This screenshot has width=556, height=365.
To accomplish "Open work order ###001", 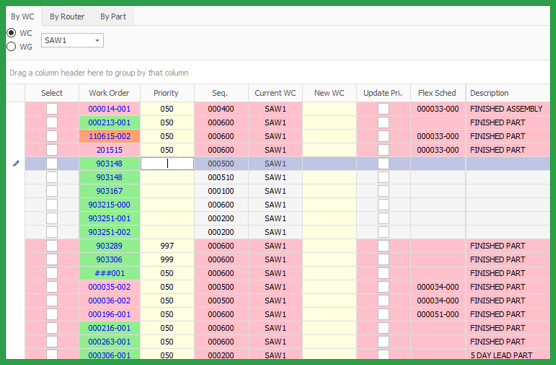I will 109,273.
